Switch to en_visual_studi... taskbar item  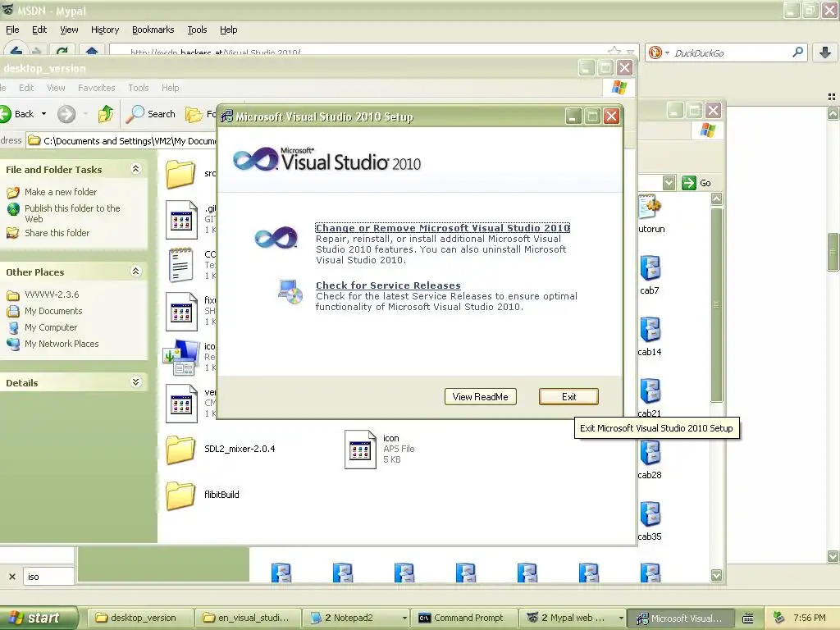(x=247, y=618)
